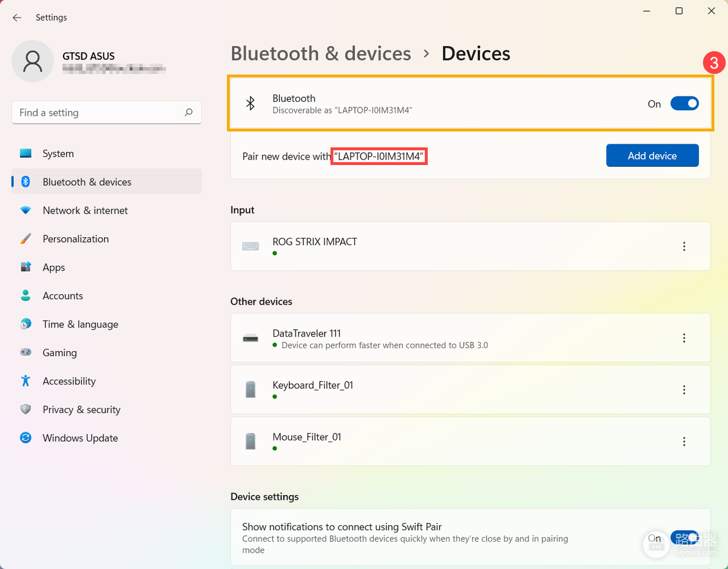
Task: Click the Pair new device with label
Action: click(286, 157)
